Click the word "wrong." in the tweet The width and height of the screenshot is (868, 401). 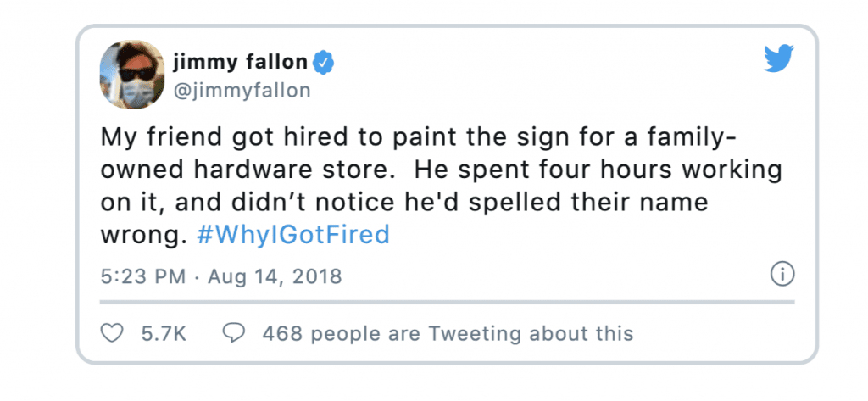[x=142, y=237]
